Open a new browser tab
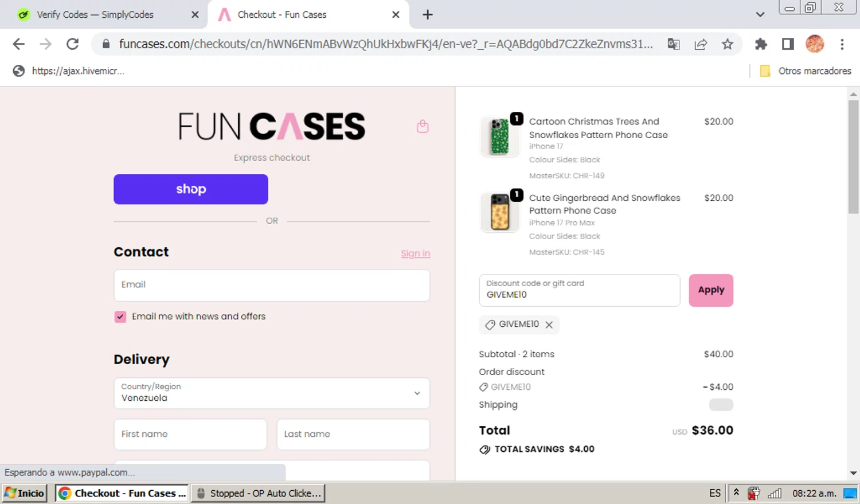 (x=428, y=15)
